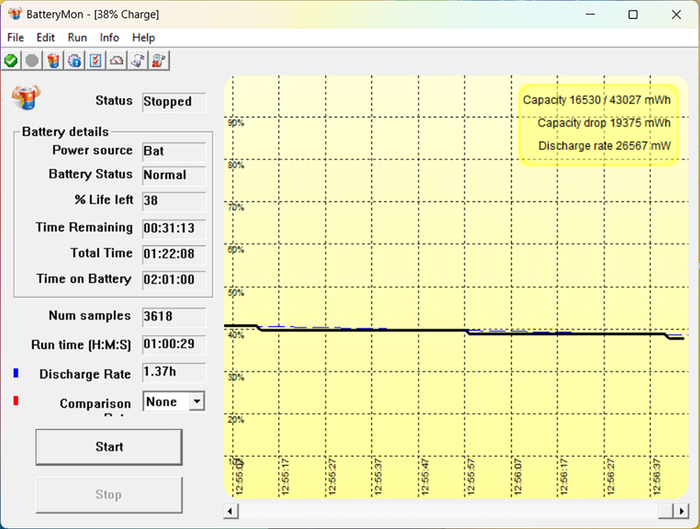
Task: Open the File menu
Action: (17, 37)
